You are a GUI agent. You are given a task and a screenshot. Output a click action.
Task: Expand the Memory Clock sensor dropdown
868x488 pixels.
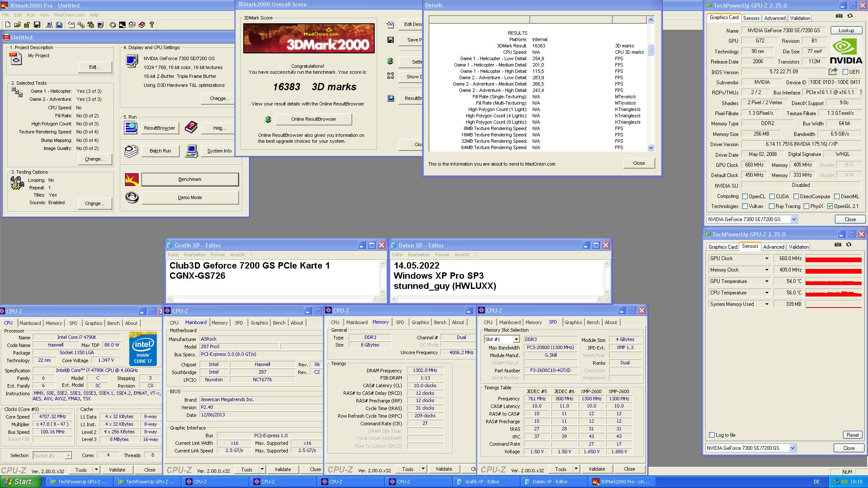click(x=766, y=270)
